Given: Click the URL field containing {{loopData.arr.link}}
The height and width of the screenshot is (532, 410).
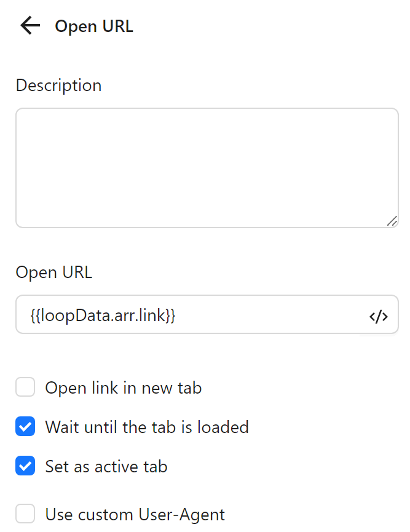Looking at the screenshot, I should pos(184,314).
